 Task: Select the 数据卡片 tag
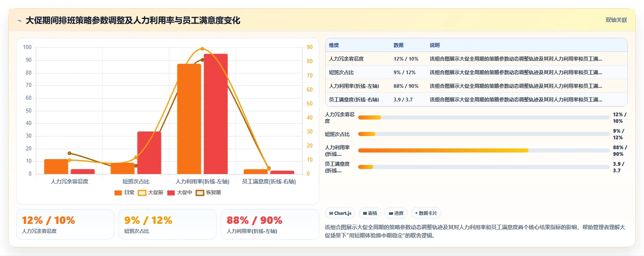426,213
